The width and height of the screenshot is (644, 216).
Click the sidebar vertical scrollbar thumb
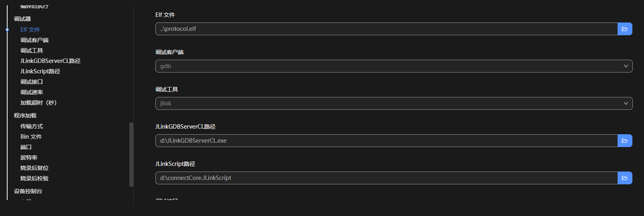tap(131, 154)
